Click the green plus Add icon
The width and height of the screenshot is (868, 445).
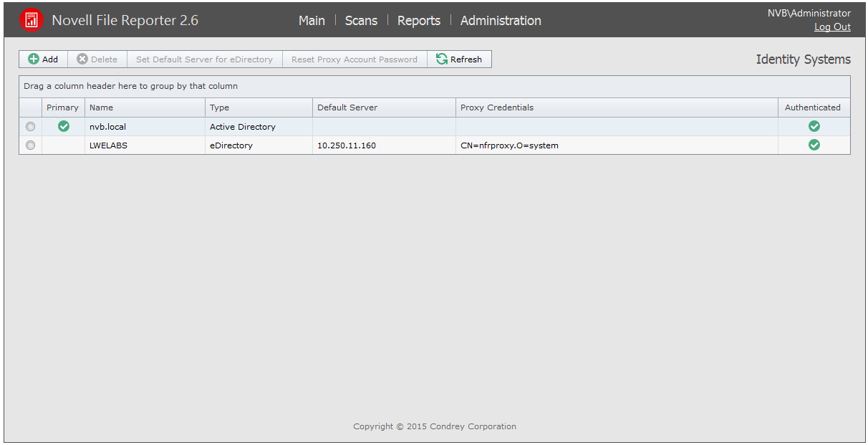click(34, 59)
